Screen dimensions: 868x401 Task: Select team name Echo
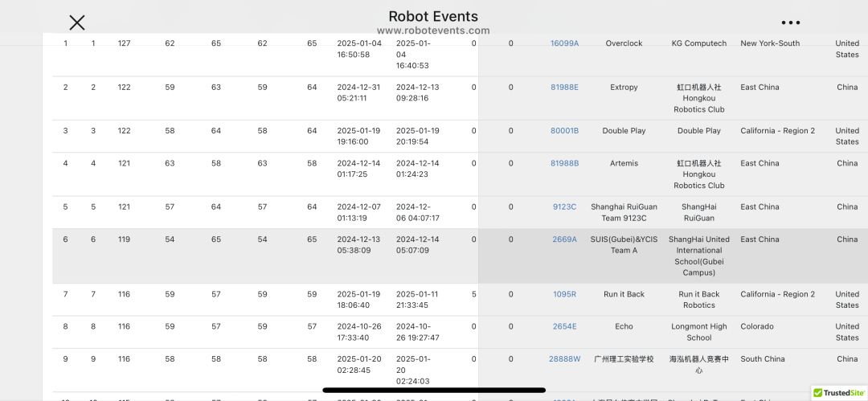624,327
